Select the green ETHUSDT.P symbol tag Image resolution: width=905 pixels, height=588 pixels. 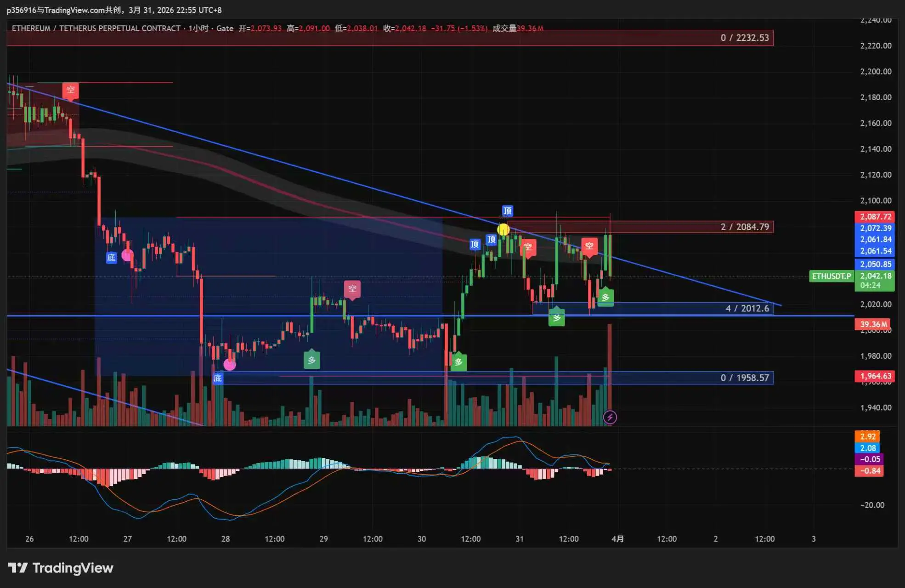click(x=831, y=276)
